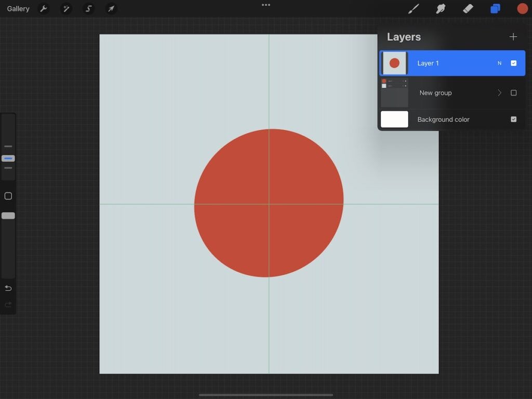Screen dimensions: 532x399
Task: Add a new layer with the plus button
Action: tap(513, 36)
